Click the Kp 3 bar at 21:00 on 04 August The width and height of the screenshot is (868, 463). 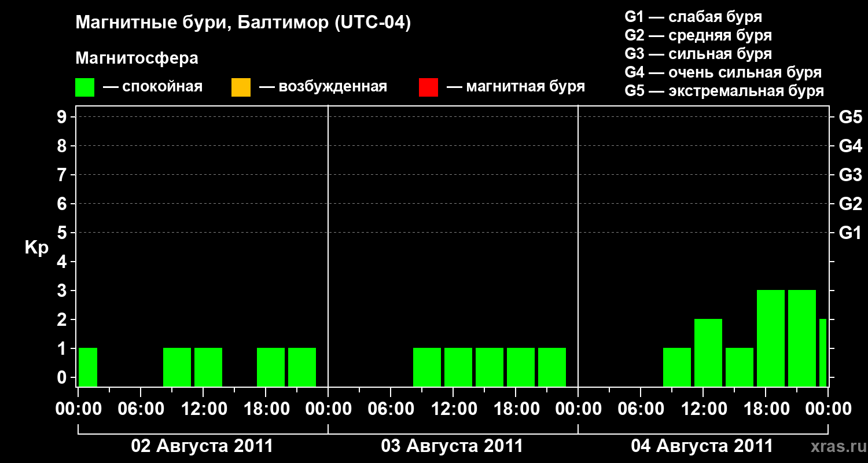[x=802, y=338]
